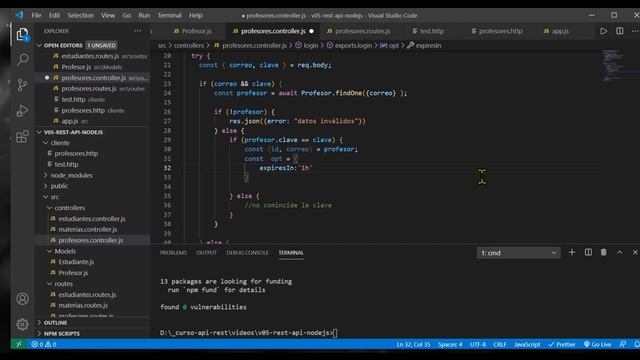Maximize the terminal panel size
Viewport: 640px width, 360px height.
620,253
